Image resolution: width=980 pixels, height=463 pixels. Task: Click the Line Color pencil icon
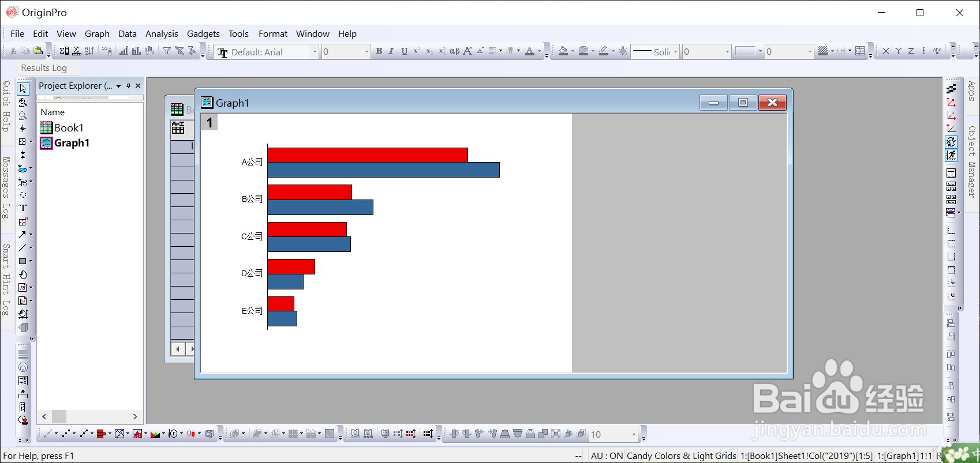pos(604,51)
